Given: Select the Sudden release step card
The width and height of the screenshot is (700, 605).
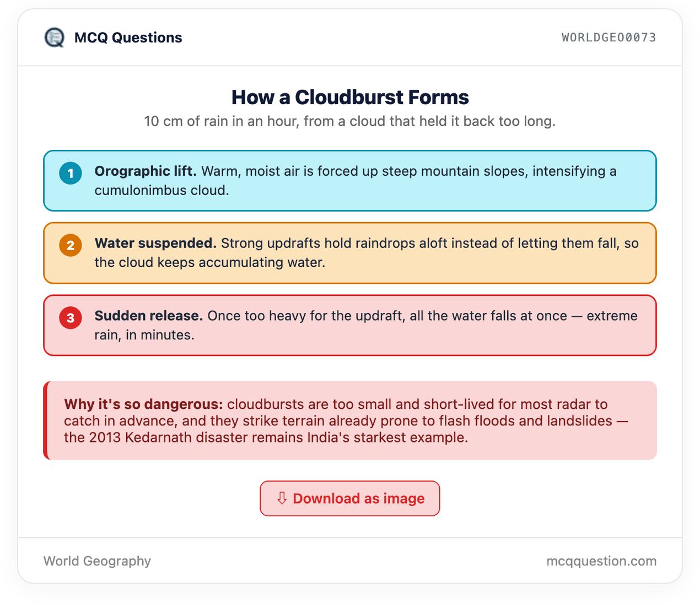Looking at the screenshot, I should click(350, 325).
